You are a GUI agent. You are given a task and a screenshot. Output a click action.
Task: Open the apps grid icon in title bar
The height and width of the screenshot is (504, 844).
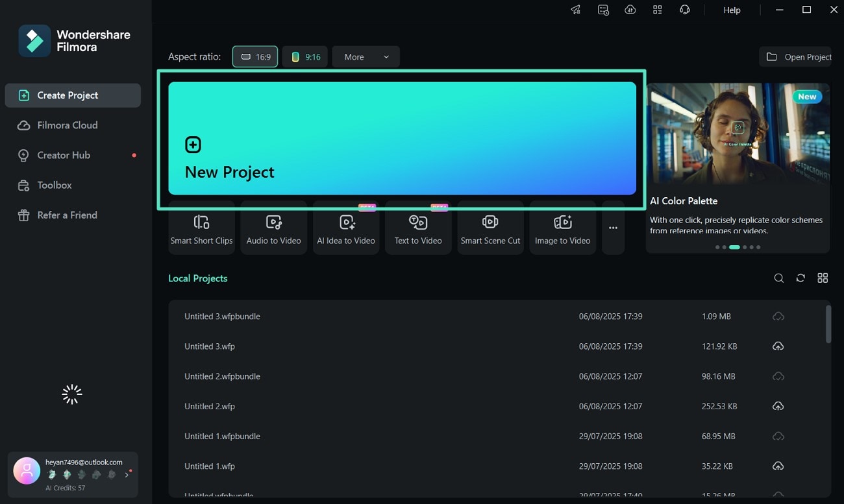(x=658, y=10)
